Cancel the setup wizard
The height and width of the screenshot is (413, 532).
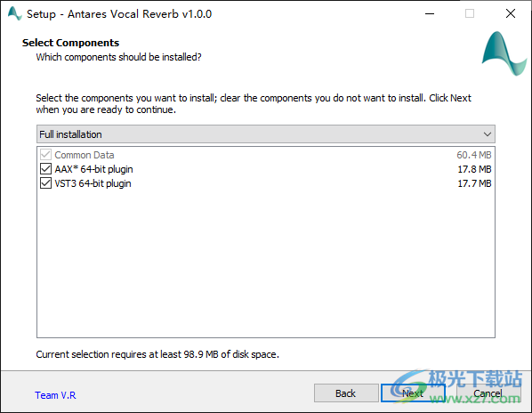[488, 393]
